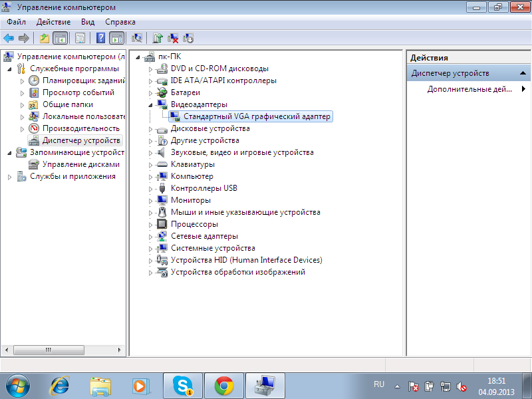The image size is (532, 399).
Task: Expand Планировщик заданий node arrow
Action: (x=22, y=81)
